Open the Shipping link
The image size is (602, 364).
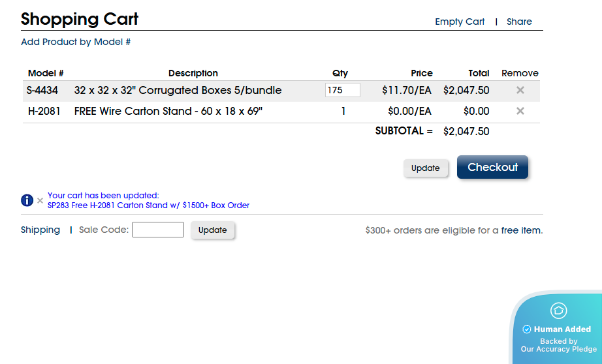point(40,230)
